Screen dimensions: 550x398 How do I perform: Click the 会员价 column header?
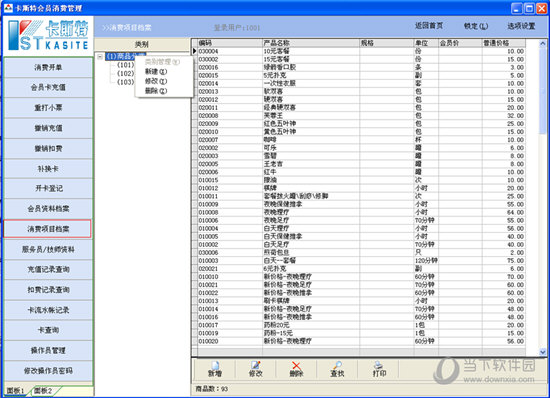(x=460, y=43)
